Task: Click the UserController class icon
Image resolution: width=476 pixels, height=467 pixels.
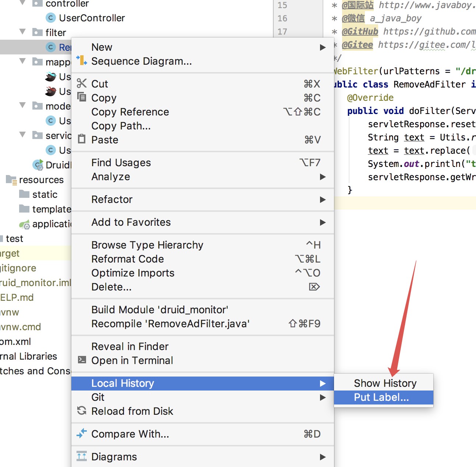Action: (51, 18)
